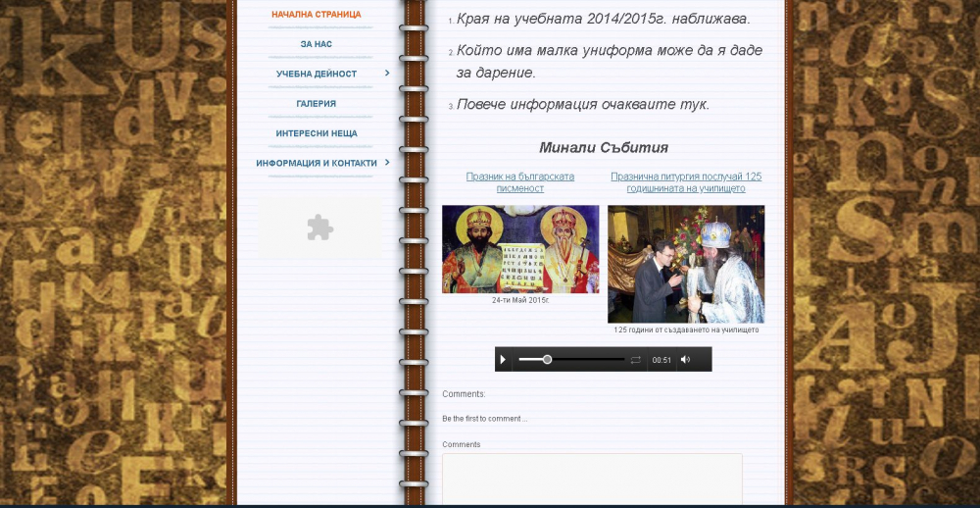Select the caption 125 години от създаването
The height and width of the screenshot is (508, 980).
tap(686, 330)
